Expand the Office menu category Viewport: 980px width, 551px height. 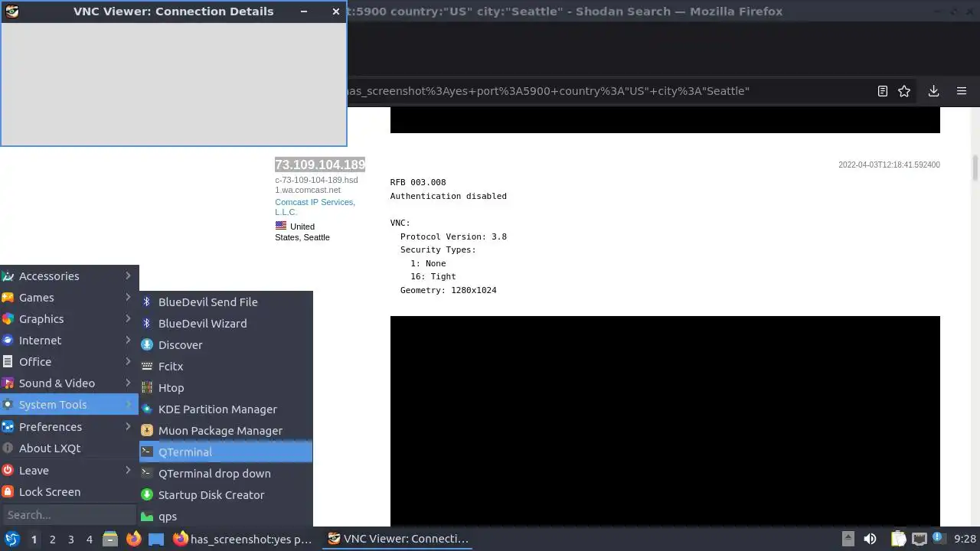(x=69, y=362)
